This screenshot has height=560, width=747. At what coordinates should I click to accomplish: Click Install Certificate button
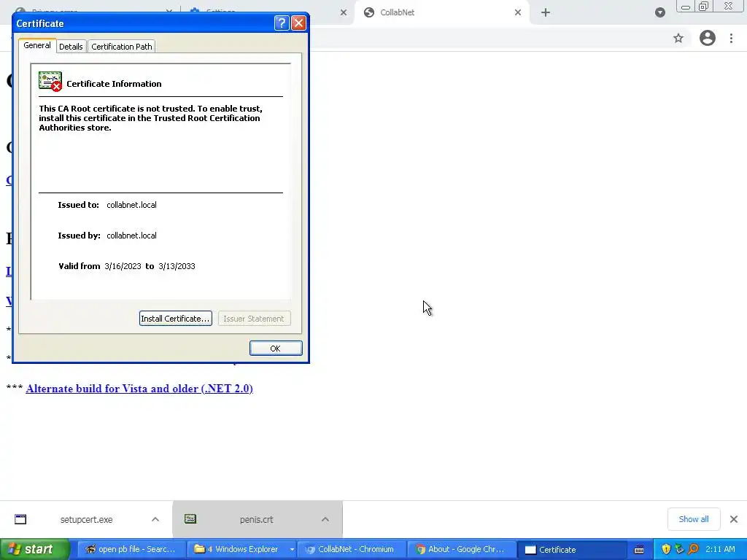coord(175,319)
